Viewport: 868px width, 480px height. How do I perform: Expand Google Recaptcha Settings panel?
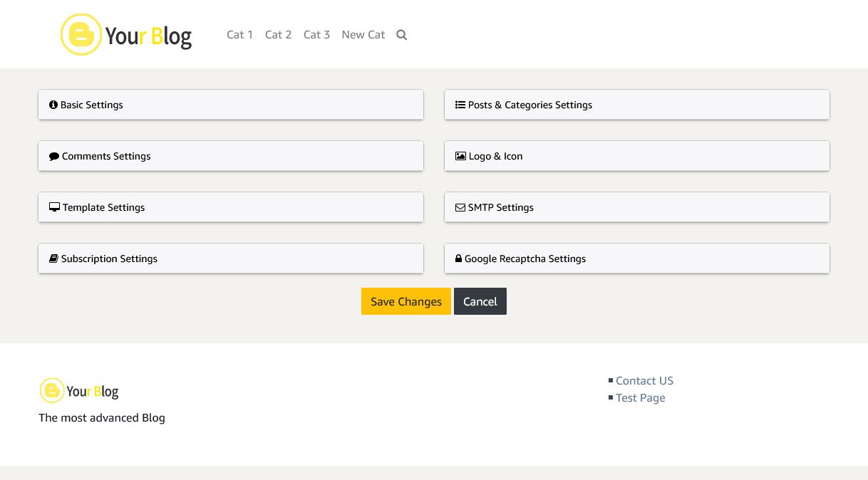[x=637, y=259]
